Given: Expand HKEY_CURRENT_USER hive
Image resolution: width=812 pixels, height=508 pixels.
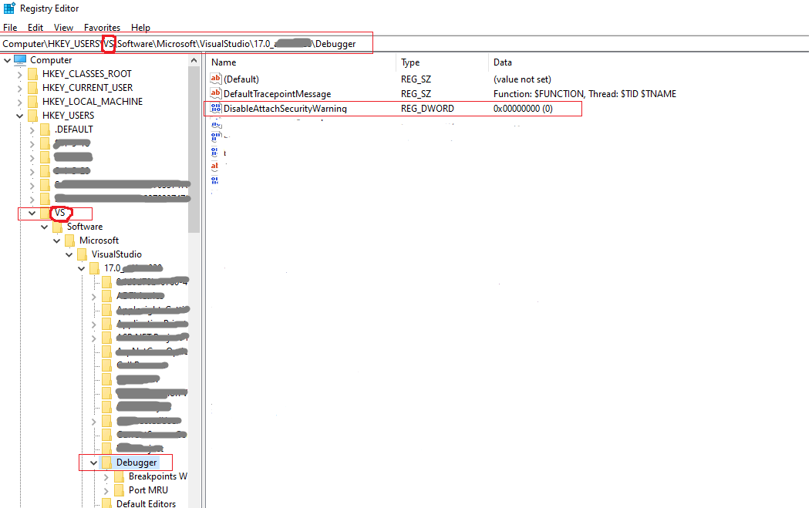Looking at the screenshot, I should coord(20,89).
